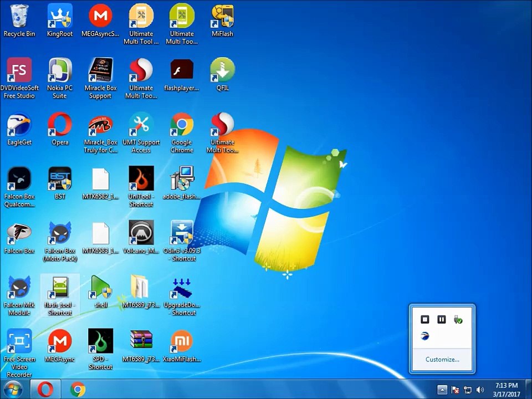Click the Chrome button in the taskbar
Screen dimensions: 532x399
78,390
